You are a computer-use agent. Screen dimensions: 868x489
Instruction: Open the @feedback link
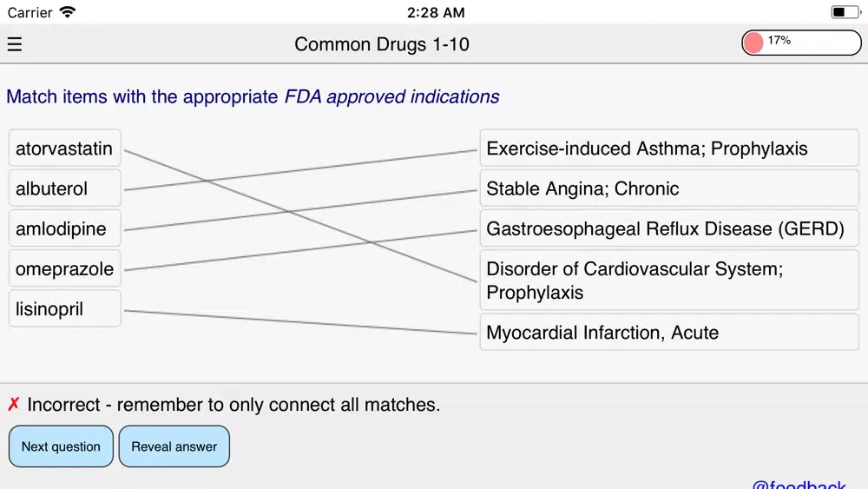[x=798, y=484]
